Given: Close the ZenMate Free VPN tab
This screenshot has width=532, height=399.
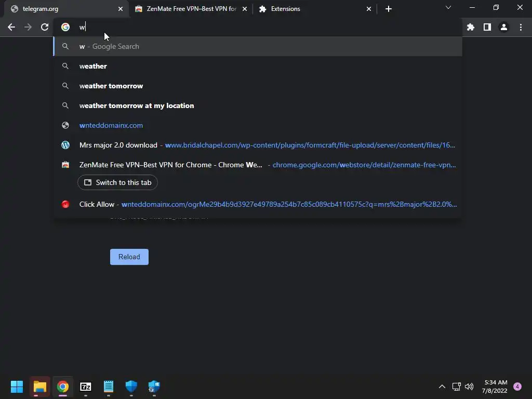Looking at the screenshot, I should pos(245,9).
